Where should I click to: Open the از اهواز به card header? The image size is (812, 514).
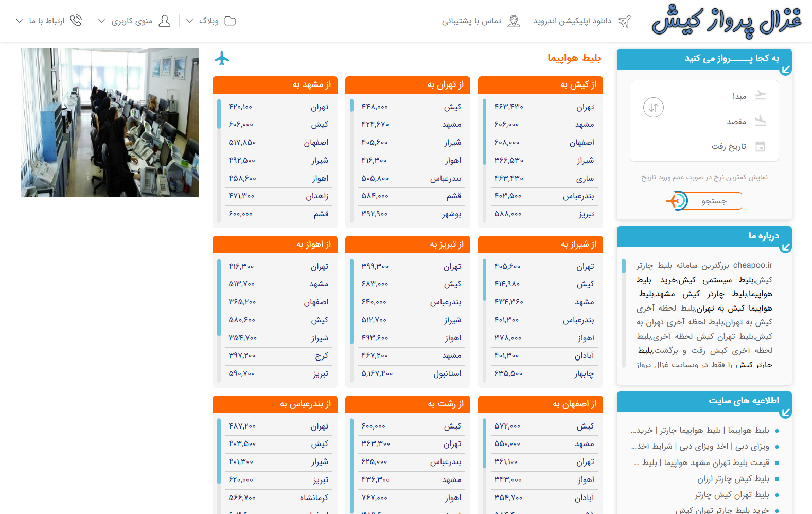click(275, 245)
